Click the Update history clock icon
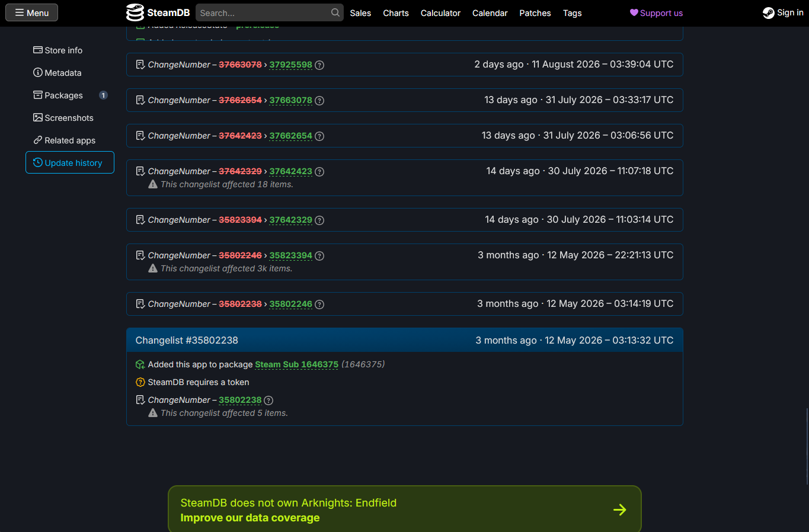The width and height of the screenshot is (809, 532). 38,162
